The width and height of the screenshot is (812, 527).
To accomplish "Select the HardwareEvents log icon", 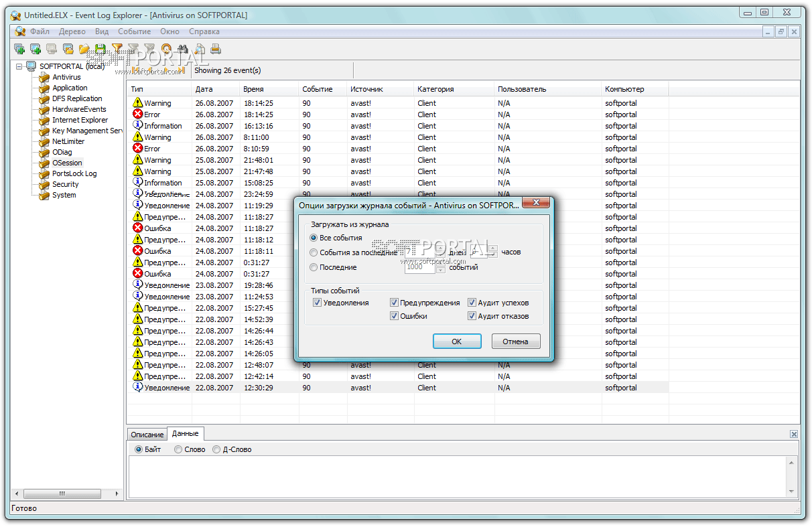I will [44, 110].
